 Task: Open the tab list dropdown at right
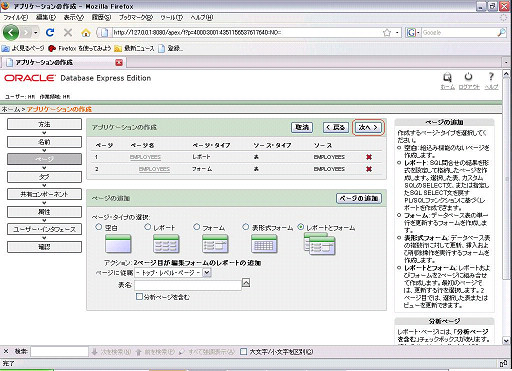[506, 62]
